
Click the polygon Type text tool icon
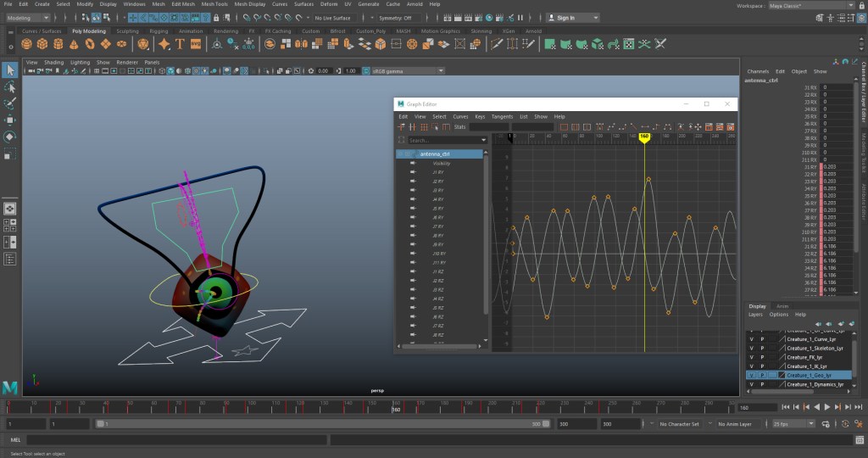(x=181, y=44)
